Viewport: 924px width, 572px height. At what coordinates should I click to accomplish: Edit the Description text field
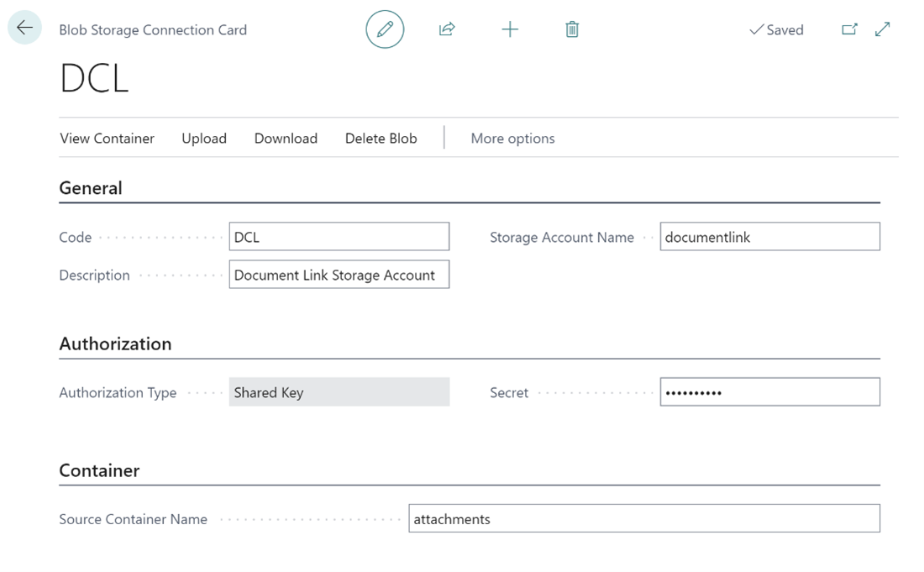tap(339, 275)
